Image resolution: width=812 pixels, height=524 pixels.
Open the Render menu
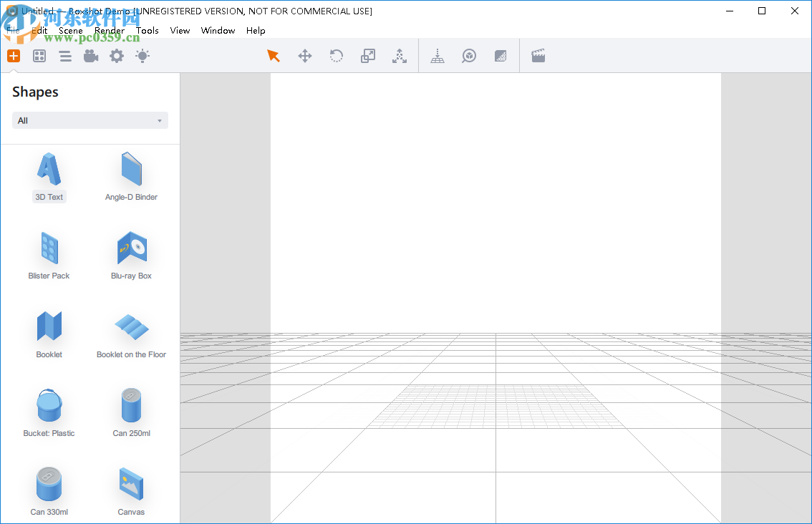109,31
